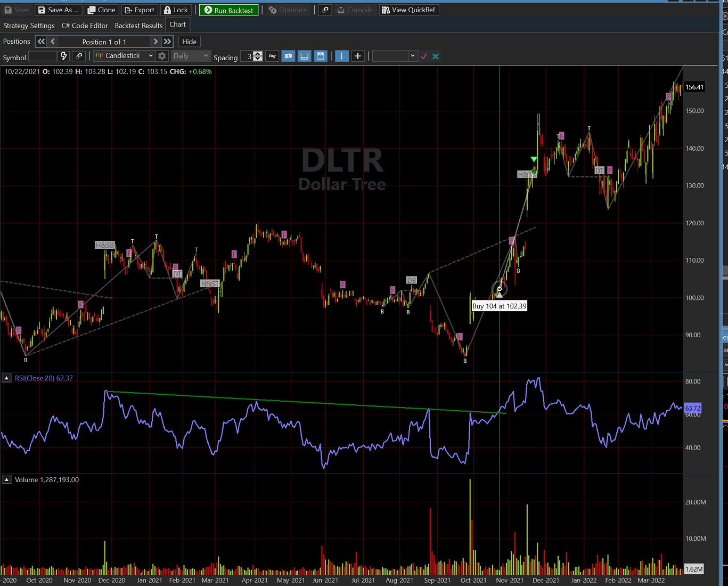
Task: Click the Volume 1,287,193.00 label
Action: click(47, 479)
